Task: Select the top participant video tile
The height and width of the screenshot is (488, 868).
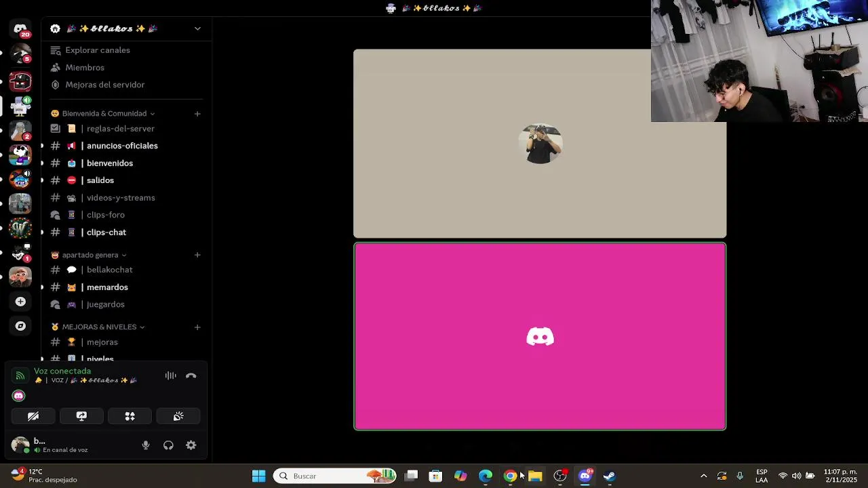Action: click(x=540, y=144)
